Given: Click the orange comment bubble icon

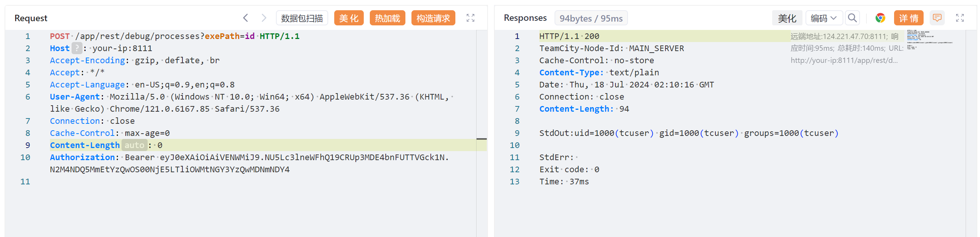Looking at the screenshot, I should [x=937, y=18].
